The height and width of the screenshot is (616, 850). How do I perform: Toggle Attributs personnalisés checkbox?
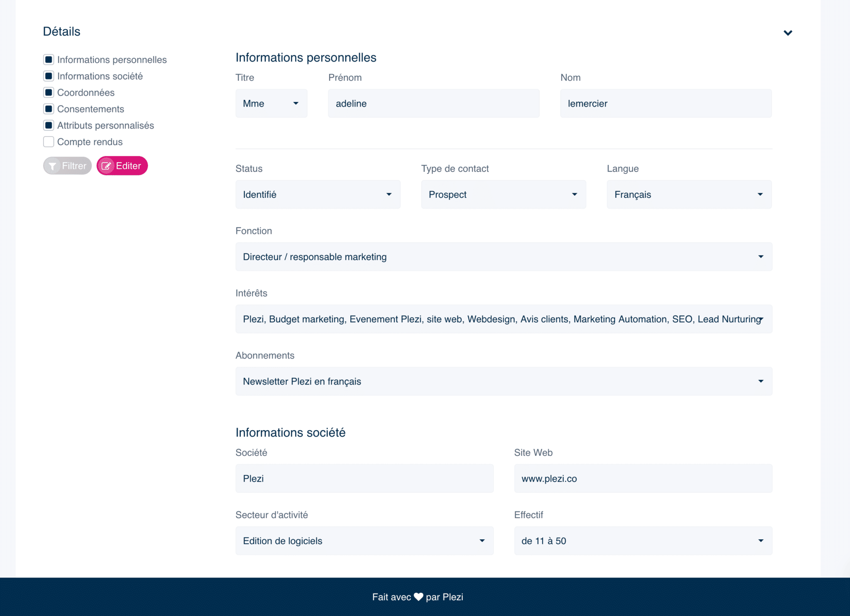coord(49,125)
